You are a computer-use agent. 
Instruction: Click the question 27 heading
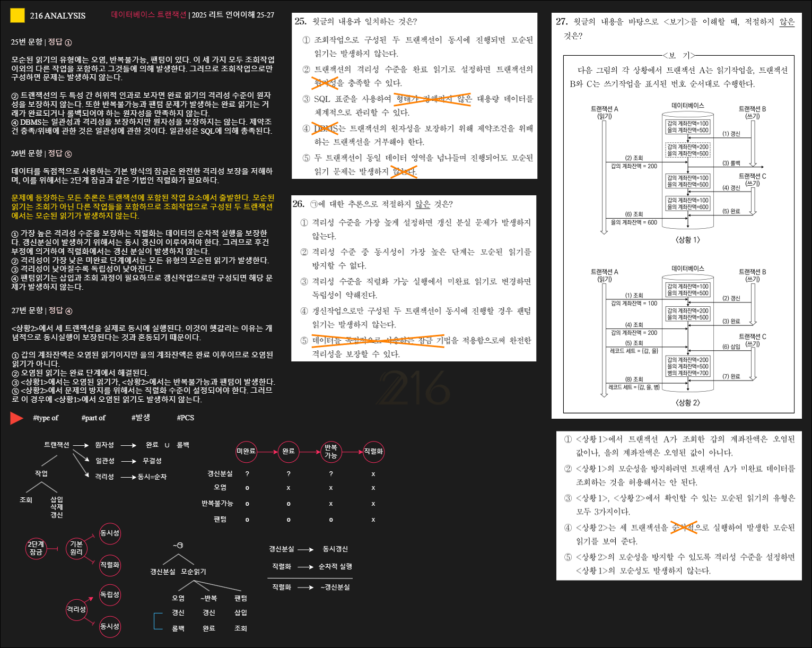click(675, 29)
